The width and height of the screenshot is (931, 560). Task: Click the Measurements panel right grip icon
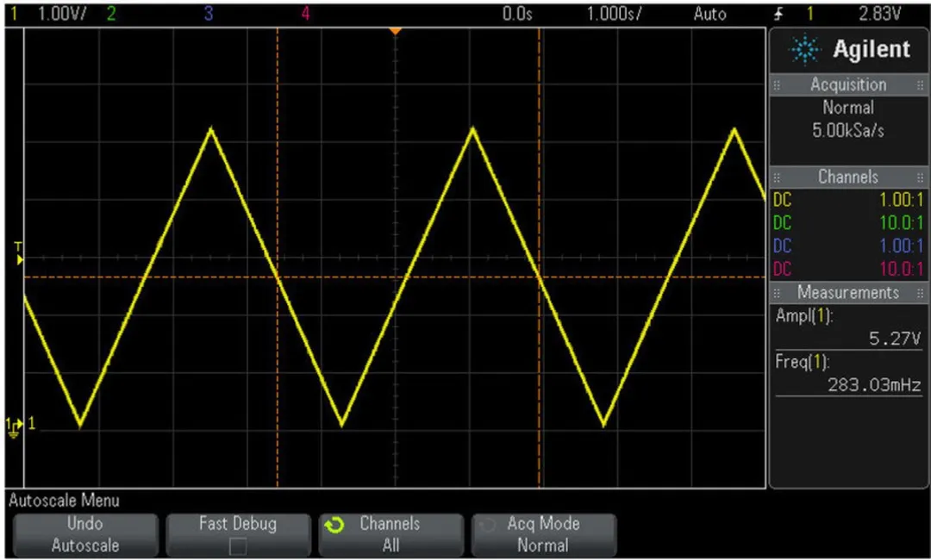click(920, 293)
